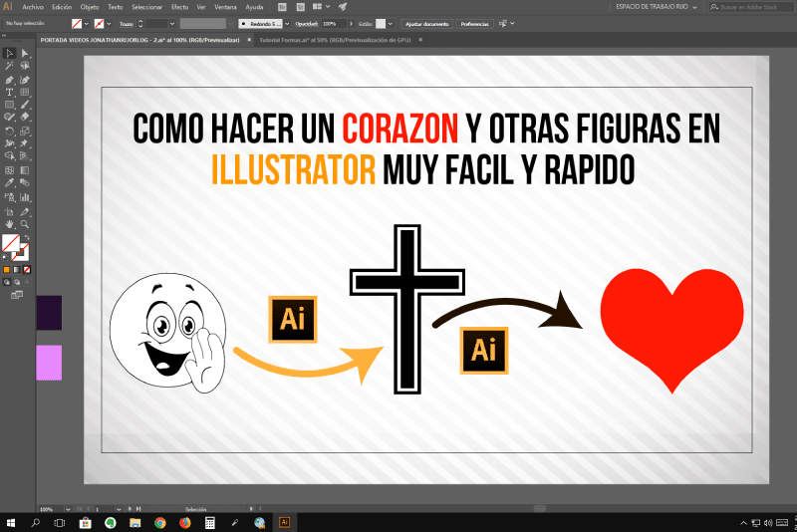The width and height of the screenshot is (797, 532).
Task: Open the Archivo menu
Action: [x=33, y=7]
